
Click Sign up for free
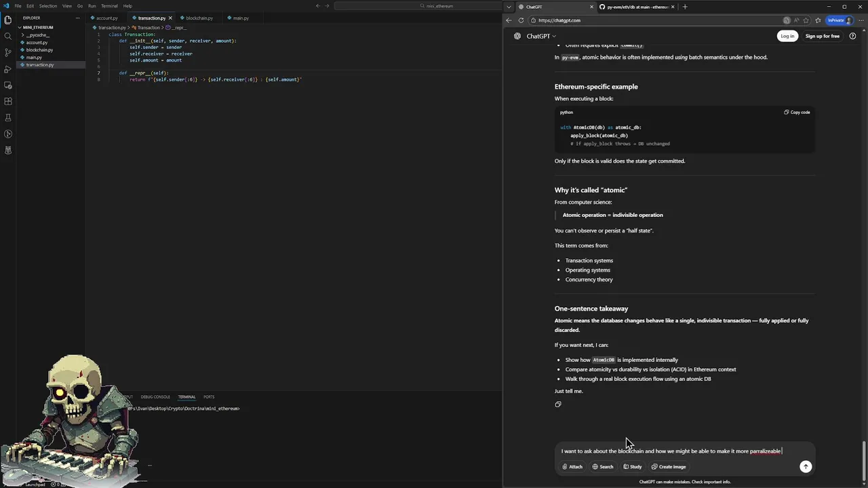point(822,36)
